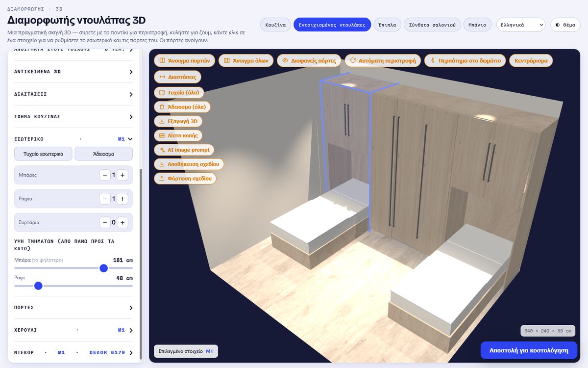588x368 pixels.
Task: Click the Αυτόματη περιστροφή rotate icon
Action: [353, 61]
